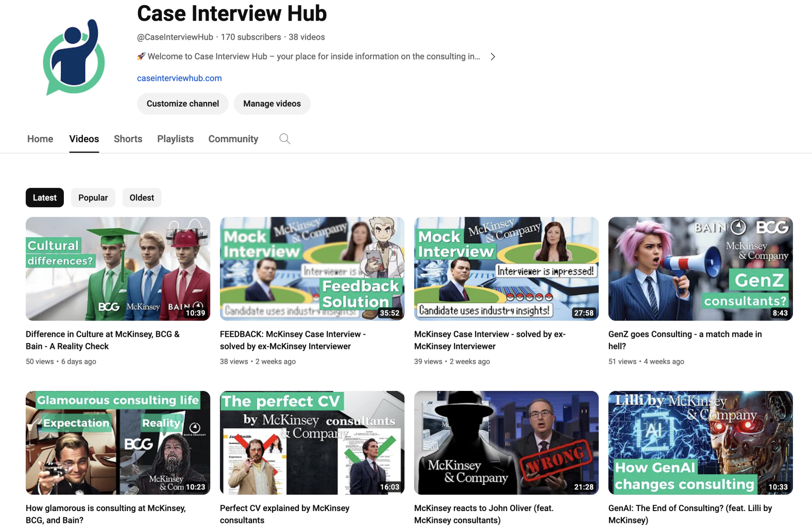Open the Interviewer is impressed mock interview thumbnail
The height and width of the screenshot is (528, 812).
[506, 269]
